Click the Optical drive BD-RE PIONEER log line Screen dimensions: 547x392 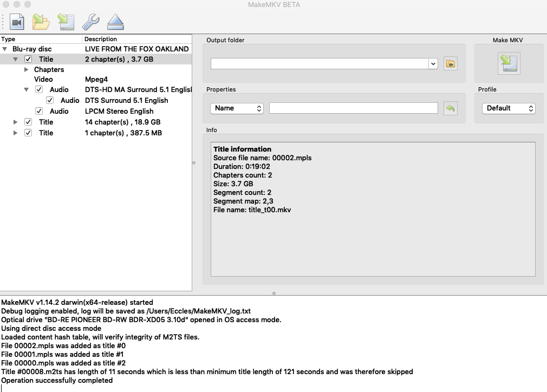pos(141,320)
